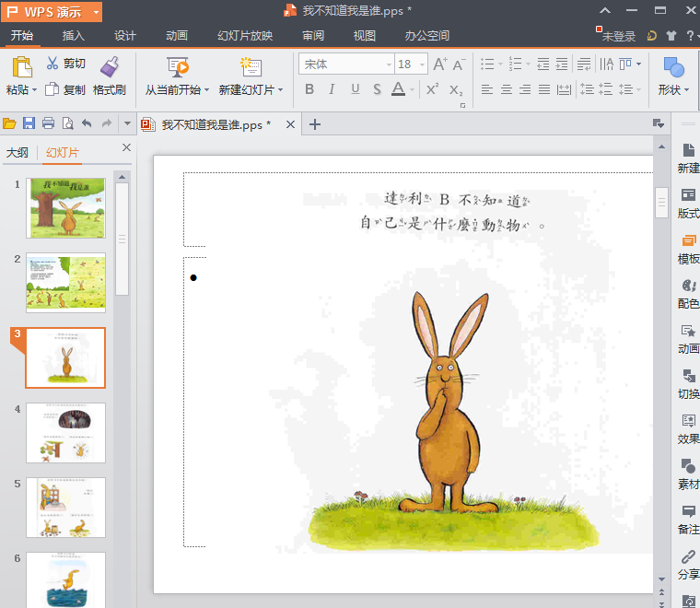The width and height of the screenshot is (700, 608).
Task: Expand the New Slide (新建幻灯片) dropdown arrow
Action: 280,90
